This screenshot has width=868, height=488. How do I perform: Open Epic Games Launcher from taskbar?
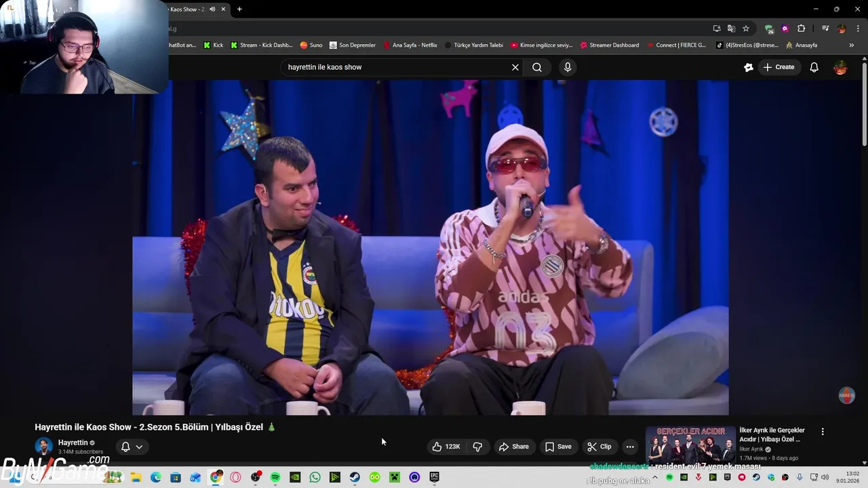[x=435, y=477]
